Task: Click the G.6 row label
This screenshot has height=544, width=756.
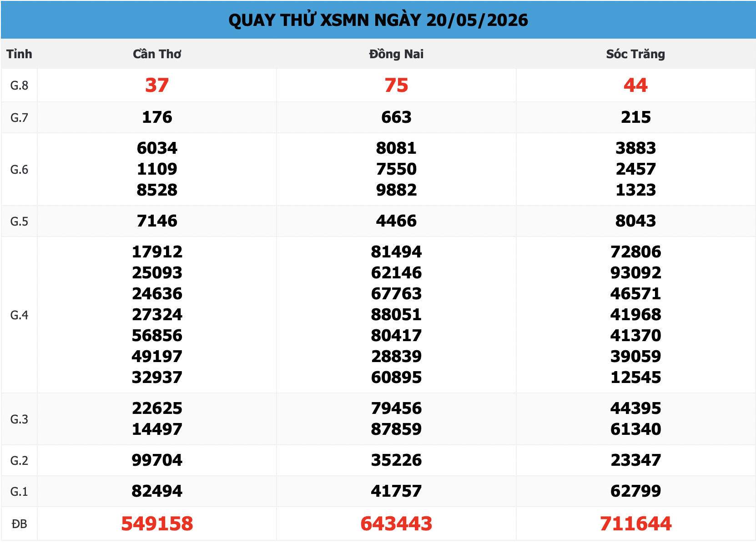Action: click(19, 170)
